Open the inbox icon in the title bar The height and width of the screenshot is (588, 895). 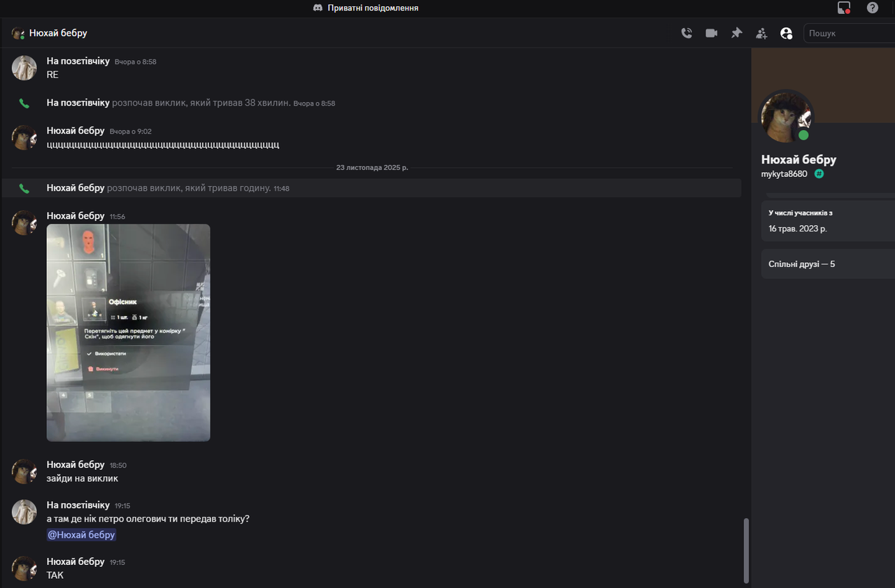pyautogui.click(x=844, y=8)
